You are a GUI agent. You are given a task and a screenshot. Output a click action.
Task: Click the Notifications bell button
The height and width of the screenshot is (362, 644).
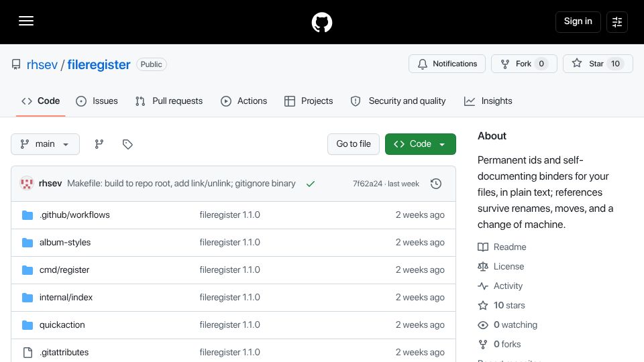(447, 64)
